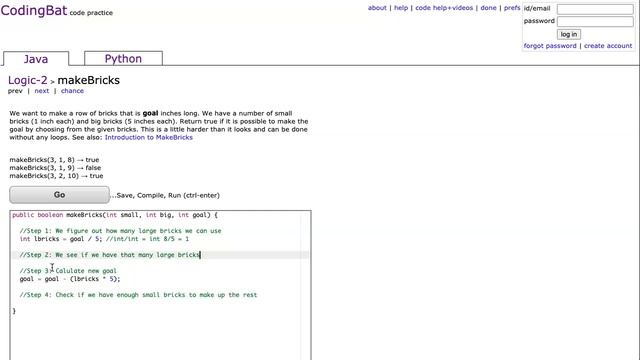640x360 pixels.
Task: Switch to the Java tab
Action: tap(36, 59)
